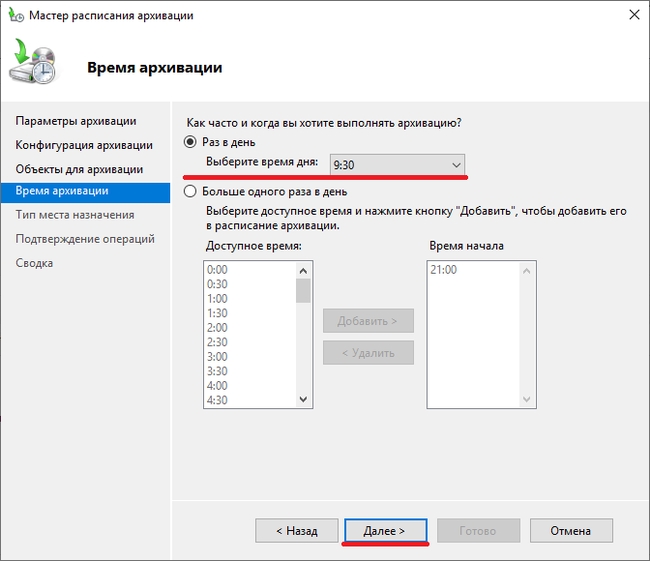Click the 'Отмена' button
The width and height of the screenshot is (650, 561).
[x=571, y=531]
